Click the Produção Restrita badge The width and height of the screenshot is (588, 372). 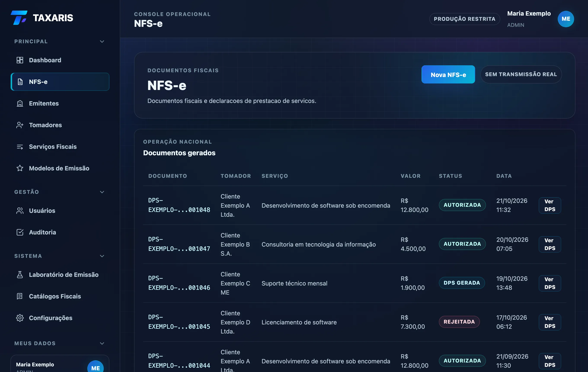(x=464, y=19)
